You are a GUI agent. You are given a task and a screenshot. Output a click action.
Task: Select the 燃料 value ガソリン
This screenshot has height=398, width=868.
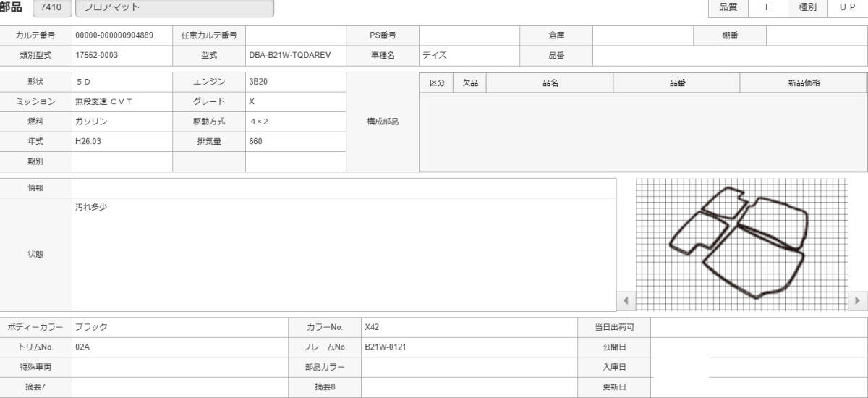click(91, 122)
